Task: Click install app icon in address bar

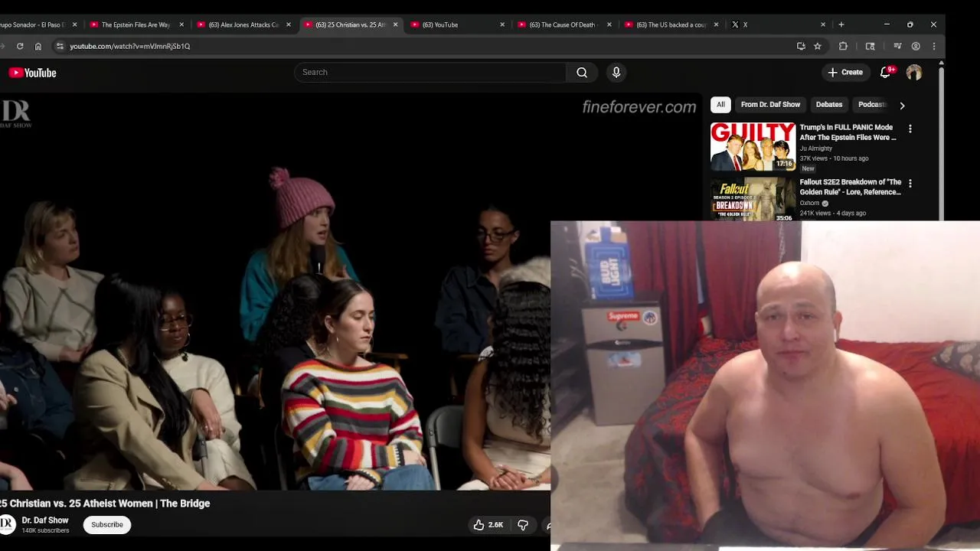Action: 801,46
